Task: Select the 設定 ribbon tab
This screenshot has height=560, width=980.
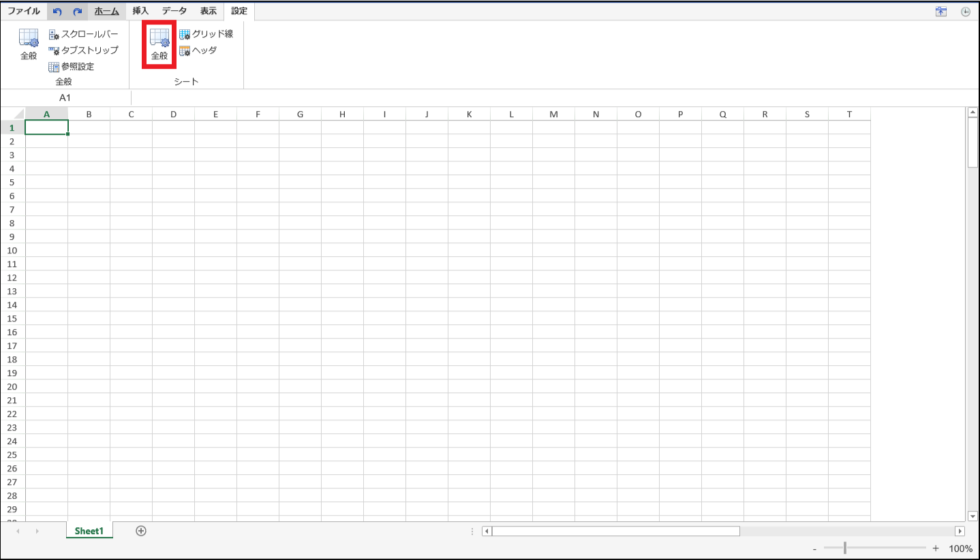Action: tap(239, 12)
